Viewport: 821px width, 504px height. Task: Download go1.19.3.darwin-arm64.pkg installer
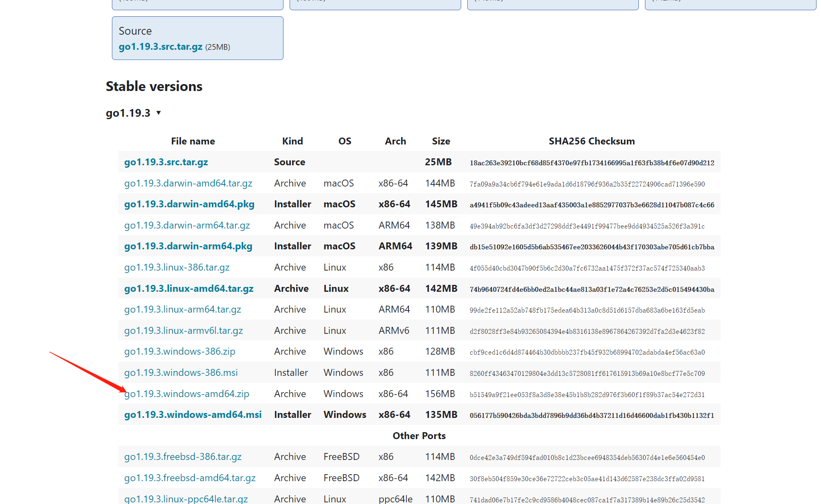[x=188, y=246]
